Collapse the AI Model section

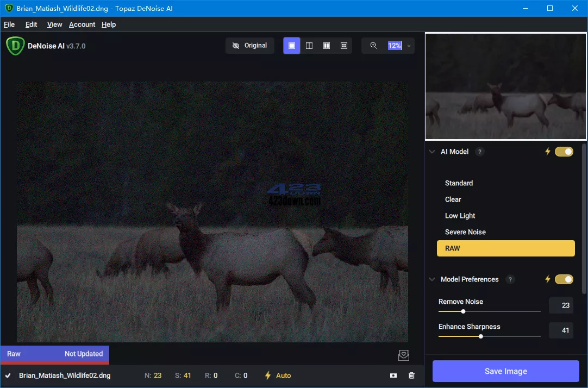432,152
